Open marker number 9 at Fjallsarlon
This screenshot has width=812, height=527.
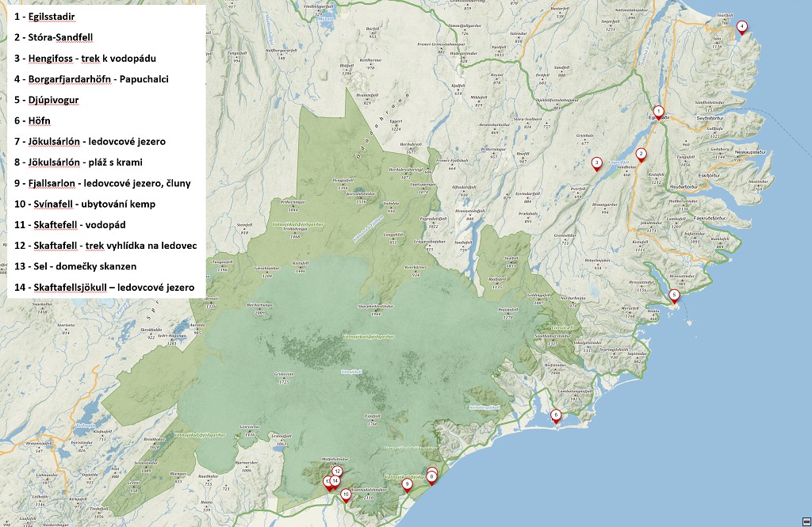(407, 483)
